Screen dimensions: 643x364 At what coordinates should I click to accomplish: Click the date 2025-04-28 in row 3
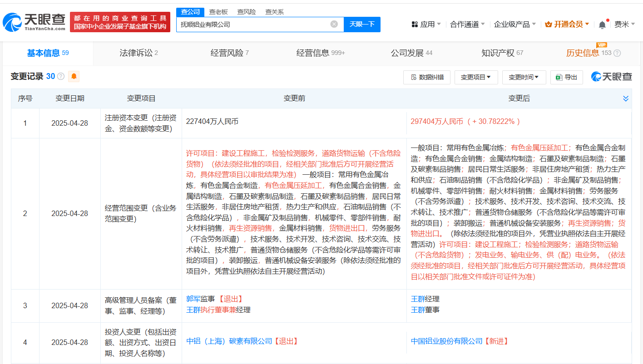point(70,306)
